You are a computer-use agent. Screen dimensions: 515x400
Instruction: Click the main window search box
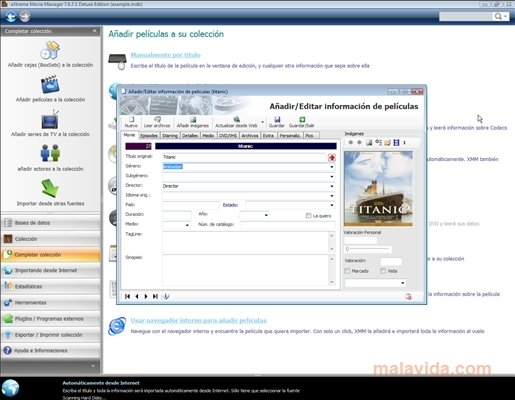466,16
